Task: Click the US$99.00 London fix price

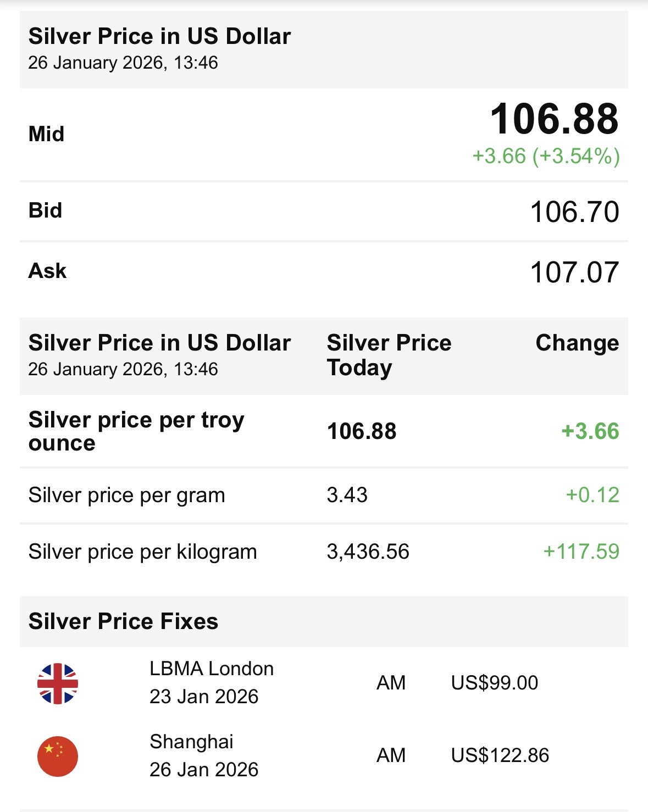Action: (x=495, y=683)
